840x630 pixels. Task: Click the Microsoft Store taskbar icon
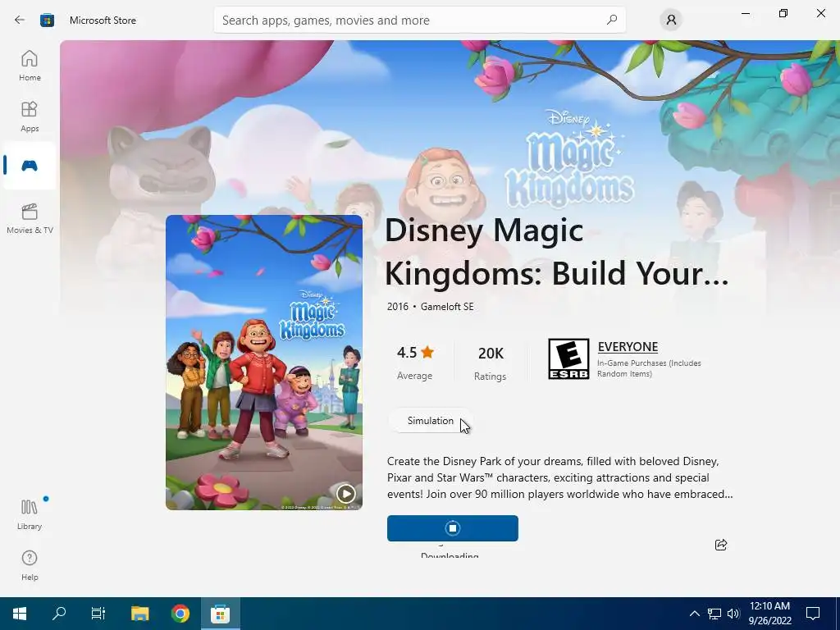tap(220, 614)
